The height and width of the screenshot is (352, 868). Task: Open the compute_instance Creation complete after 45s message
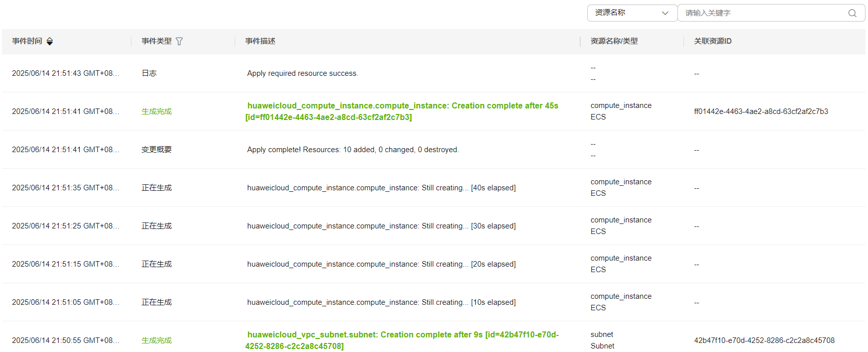click(402, 111)
